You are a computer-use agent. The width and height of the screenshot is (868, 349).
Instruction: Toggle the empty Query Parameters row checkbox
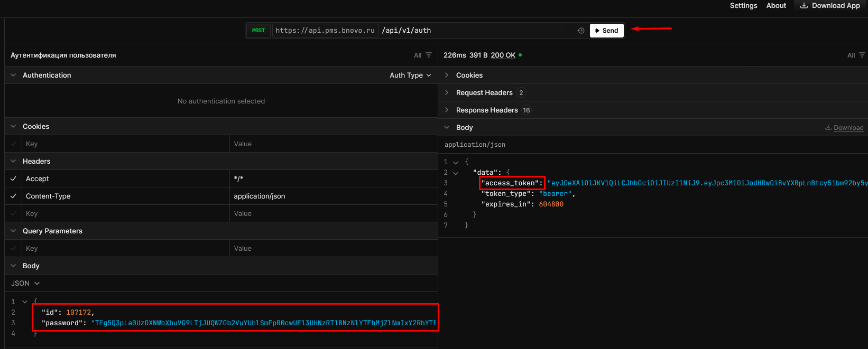coord(13,248)
